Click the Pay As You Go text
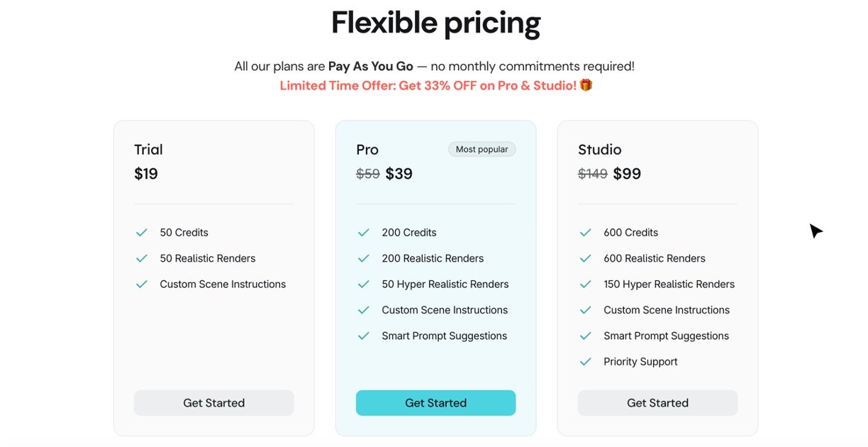Viewport: 868px width, 447px height. pyautogui.click(x=370, y=66)
